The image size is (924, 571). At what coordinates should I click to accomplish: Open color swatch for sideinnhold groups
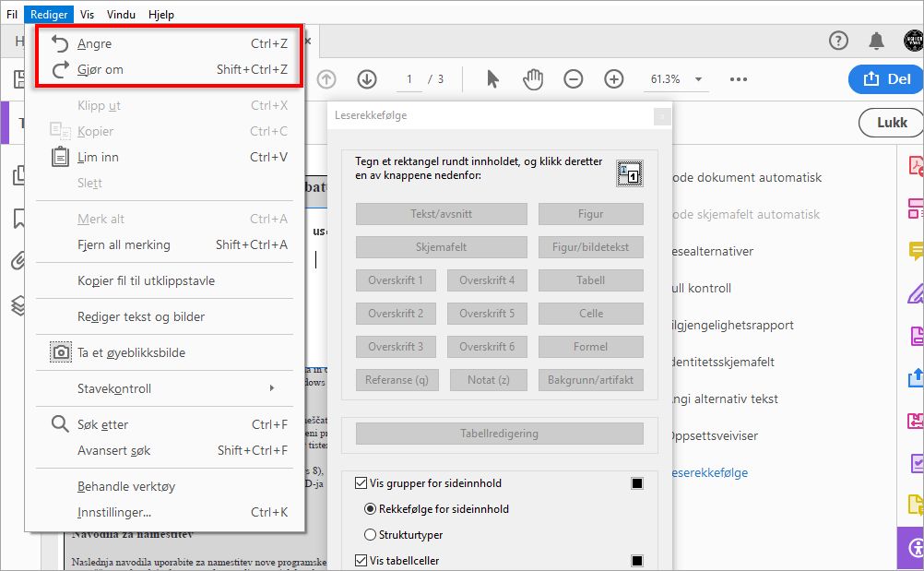tap(637, 483)
